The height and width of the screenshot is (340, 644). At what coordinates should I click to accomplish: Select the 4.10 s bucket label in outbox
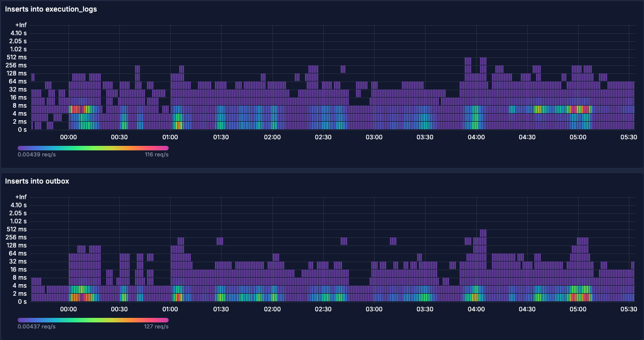(18, 205)
